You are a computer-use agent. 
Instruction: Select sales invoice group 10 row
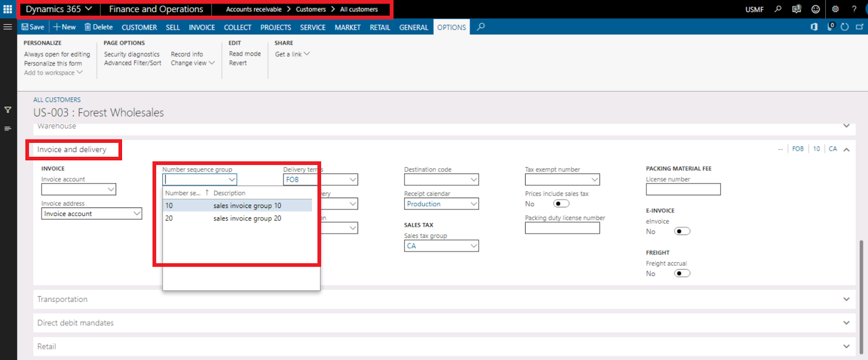238,206
